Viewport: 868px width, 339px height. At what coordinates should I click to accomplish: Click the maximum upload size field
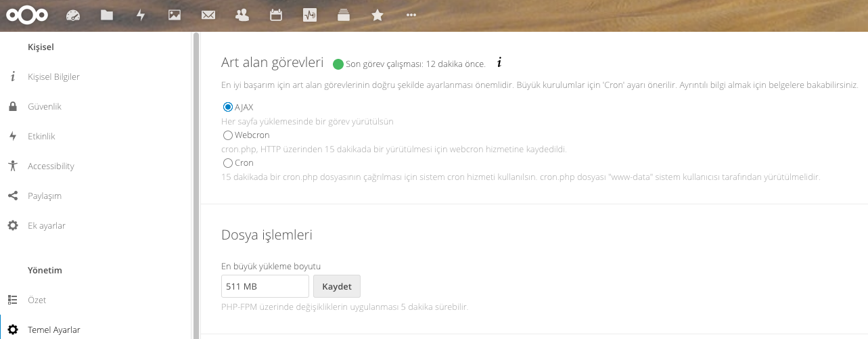pos(265,286)
